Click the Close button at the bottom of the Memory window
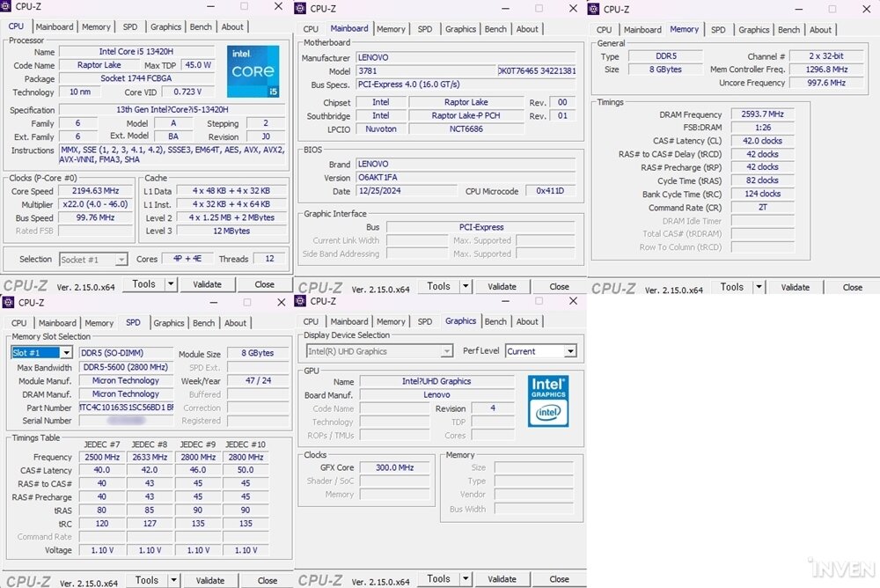The image size is (880, 588). (x=852, y=287)
